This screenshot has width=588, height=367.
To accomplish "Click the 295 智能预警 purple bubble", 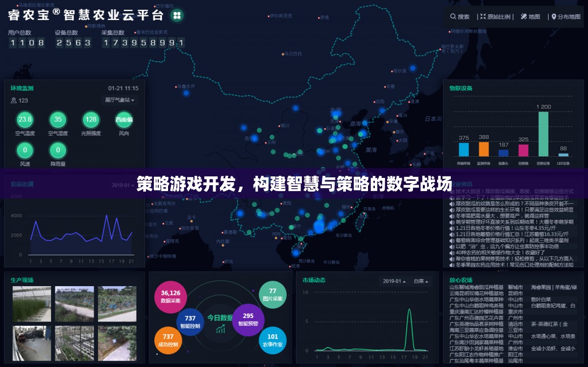I will pyautogui.click(x=248, y=319).
